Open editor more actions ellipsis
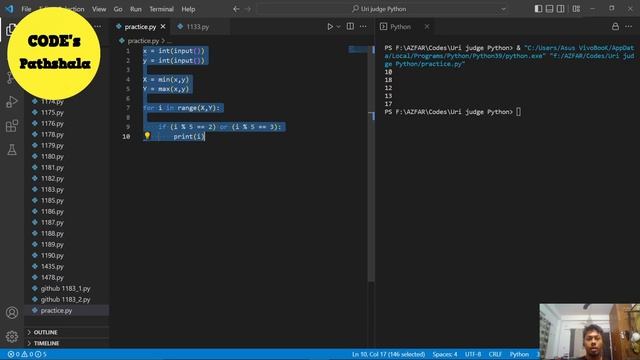This screenshot has height=360, width=640. point(363,27)
